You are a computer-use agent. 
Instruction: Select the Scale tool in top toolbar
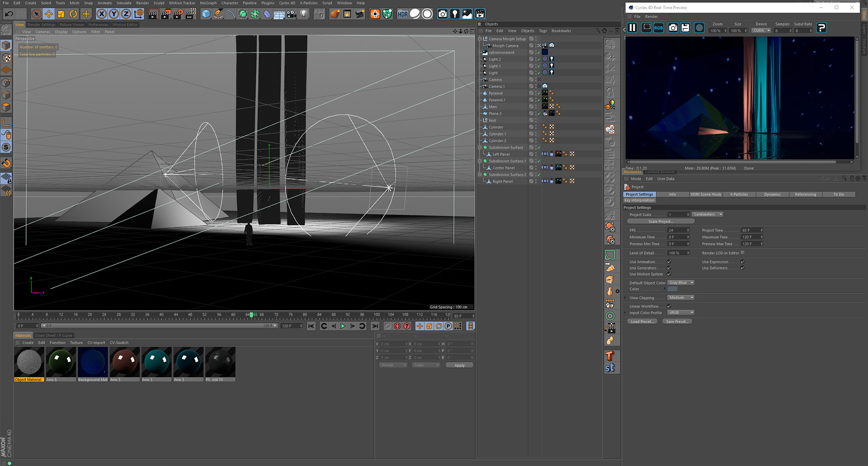(x=61, y=14)
